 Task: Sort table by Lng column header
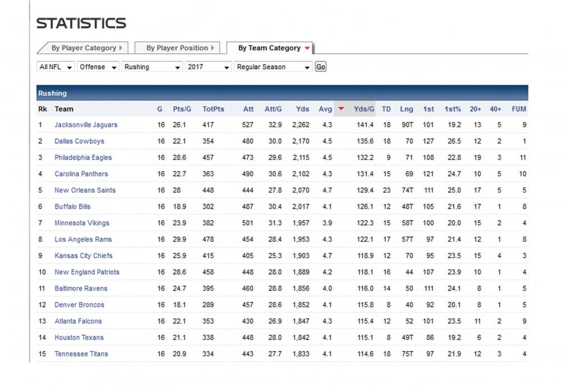tap(406, 109)
